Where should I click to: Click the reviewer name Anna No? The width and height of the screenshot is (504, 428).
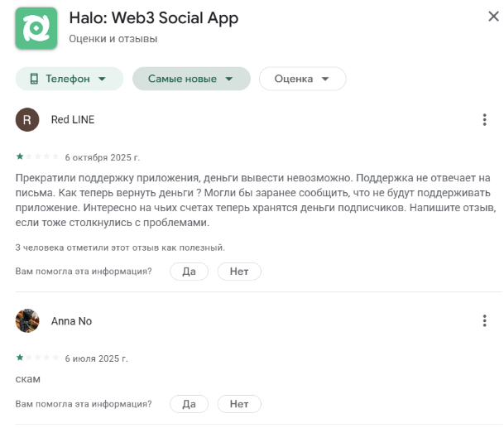point(71,321)
